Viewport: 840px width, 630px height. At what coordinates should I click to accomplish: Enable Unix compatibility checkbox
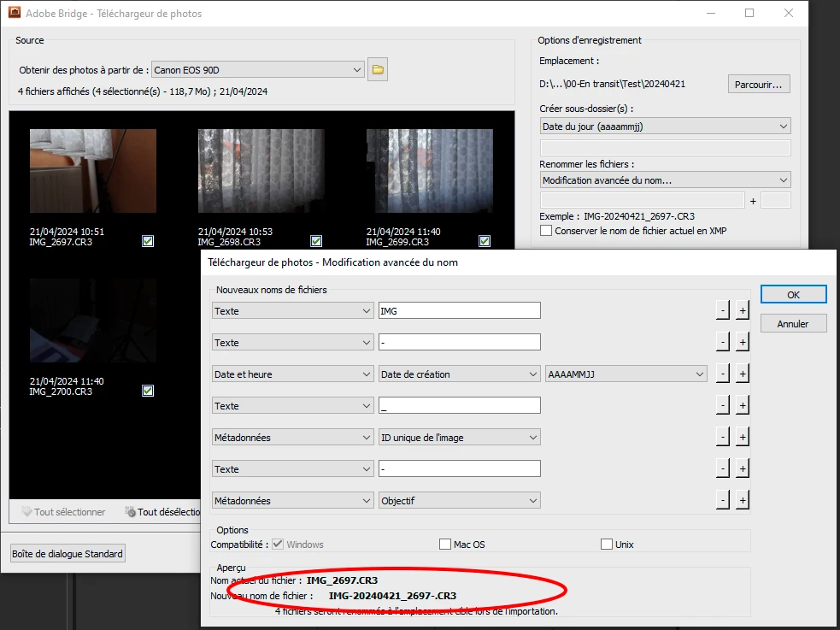607,545
